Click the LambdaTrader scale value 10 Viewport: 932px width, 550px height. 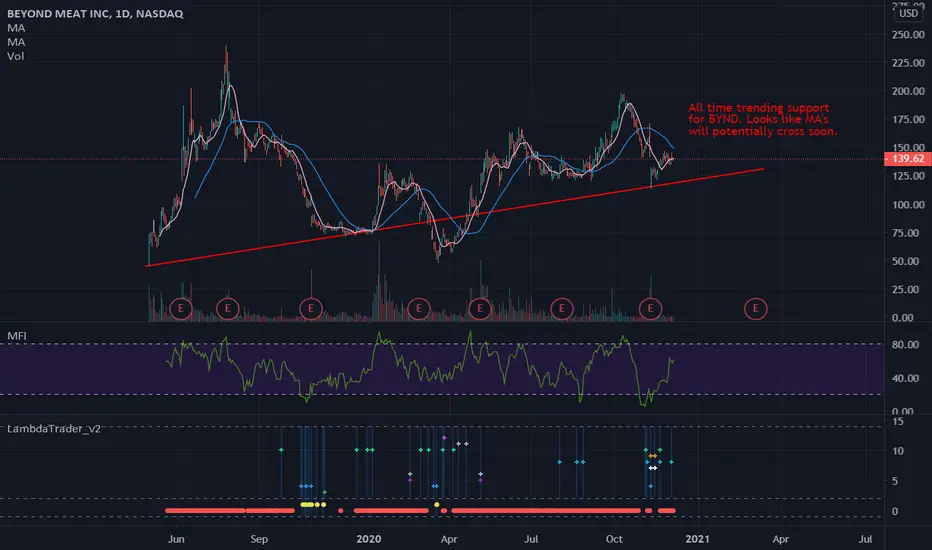pyautogui.click(x=898, y=451)
